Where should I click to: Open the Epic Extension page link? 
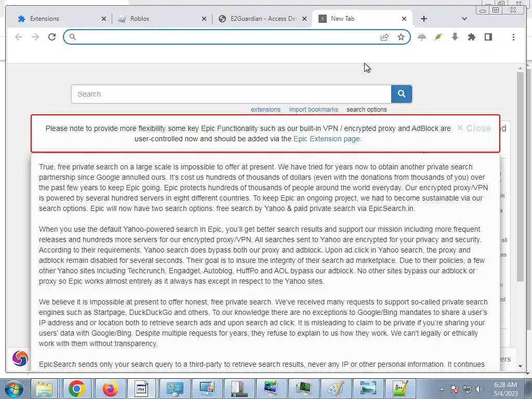point(327,139)
